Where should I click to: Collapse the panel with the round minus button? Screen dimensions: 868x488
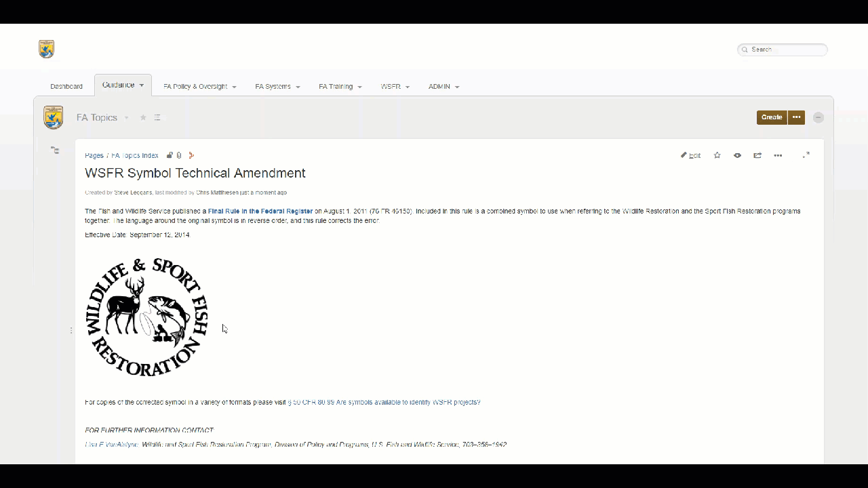click(818, 117)
